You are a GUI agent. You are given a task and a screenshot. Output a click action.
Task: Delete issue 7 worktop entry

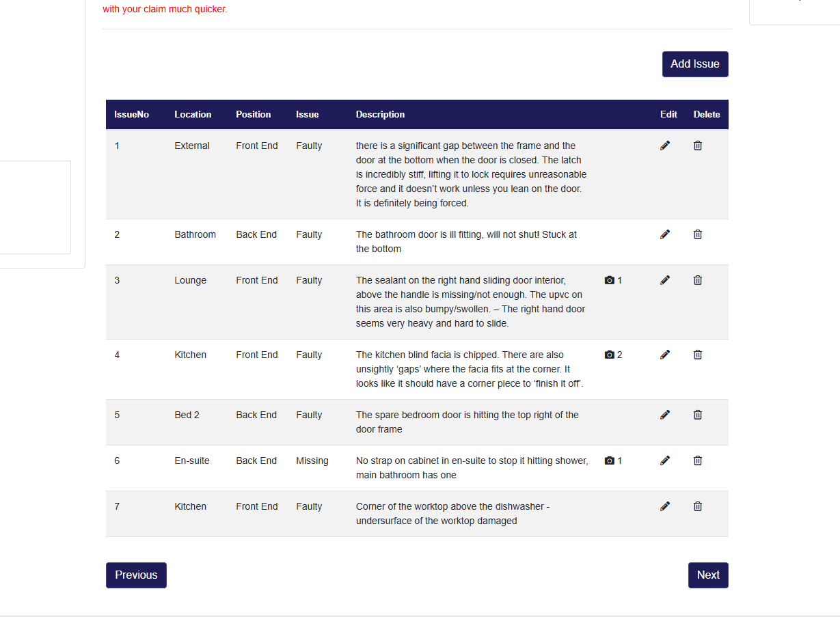[698, 506]
